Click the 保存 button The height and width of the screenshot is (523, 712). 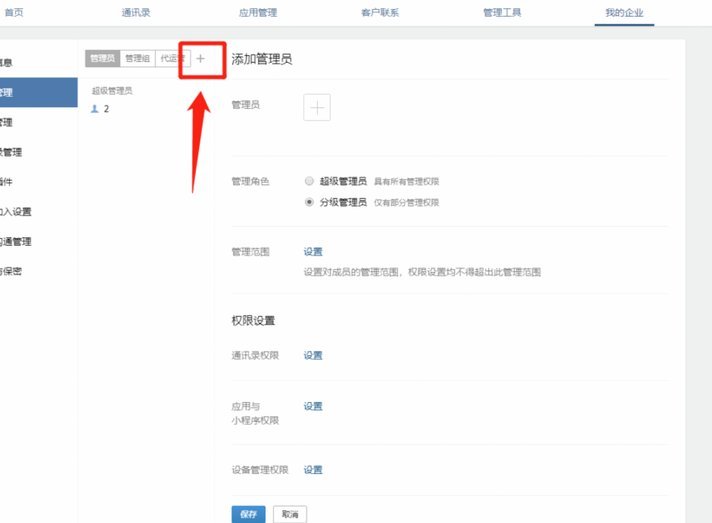coord(248,514)
